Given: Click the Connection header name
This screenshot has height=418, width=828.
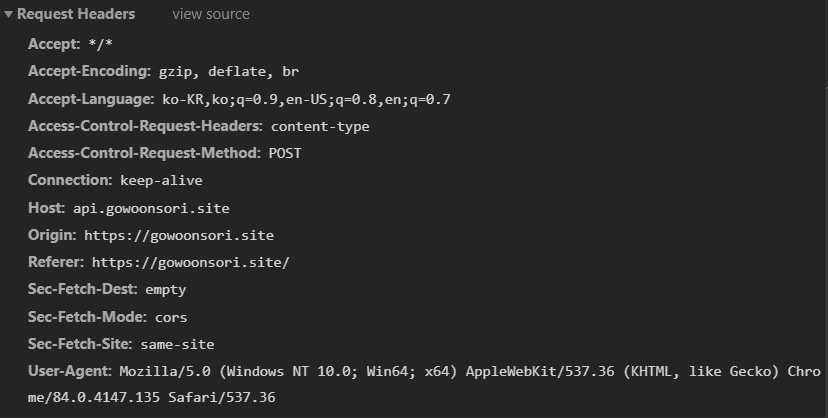Looking at the screenshot, I should (x=70, y=180).
